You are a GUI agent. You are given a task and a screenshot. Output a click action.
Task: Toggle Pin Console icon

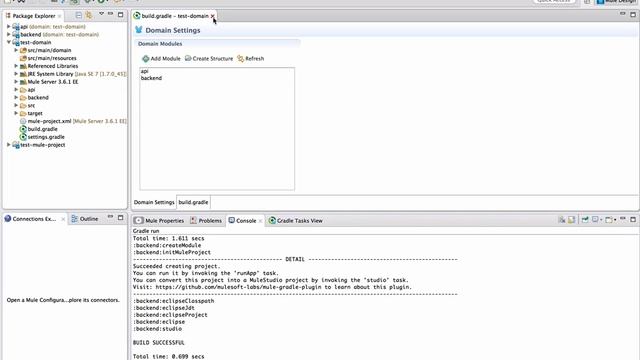(x=585, y=220)
